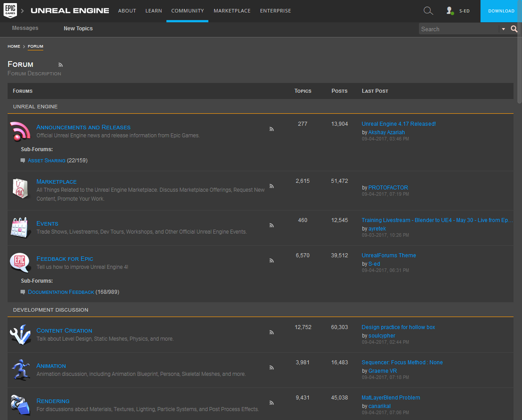
Task: Switch to the Community tab
Action: [187, 10]
